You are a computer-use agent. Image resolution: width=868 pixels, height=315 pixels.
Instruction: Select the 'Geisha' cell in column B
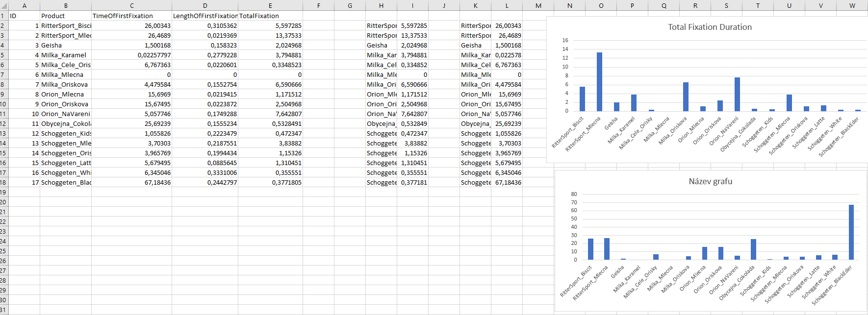point(66,45)
